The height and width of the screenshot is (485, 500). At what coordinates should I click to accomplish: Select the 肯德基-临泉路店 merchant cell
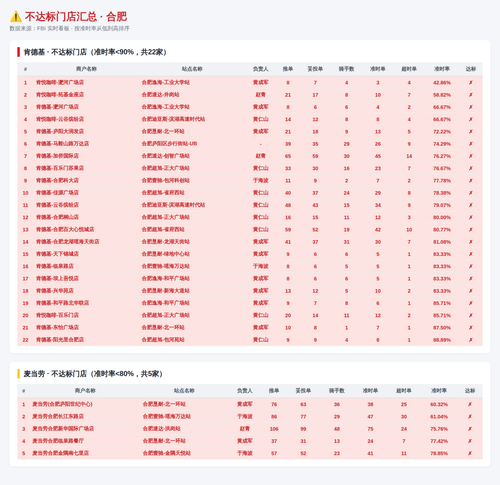click(55, 266)
